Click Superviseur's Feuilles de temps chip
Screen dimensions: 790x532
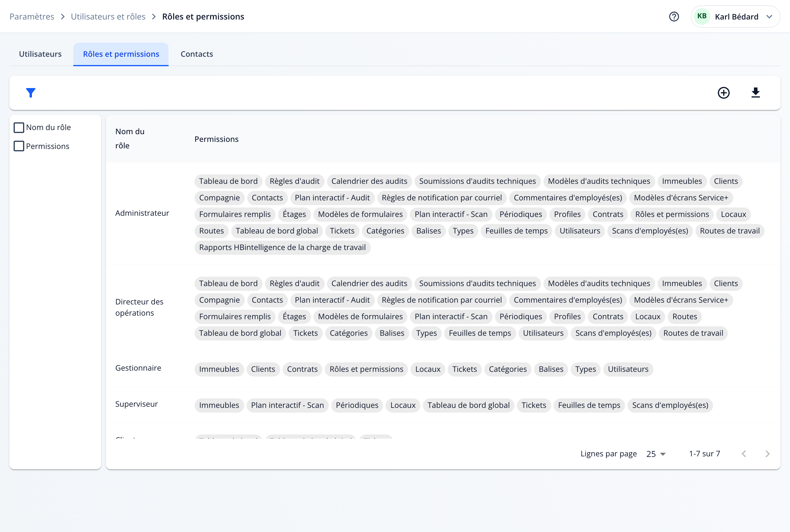point(589,405)
